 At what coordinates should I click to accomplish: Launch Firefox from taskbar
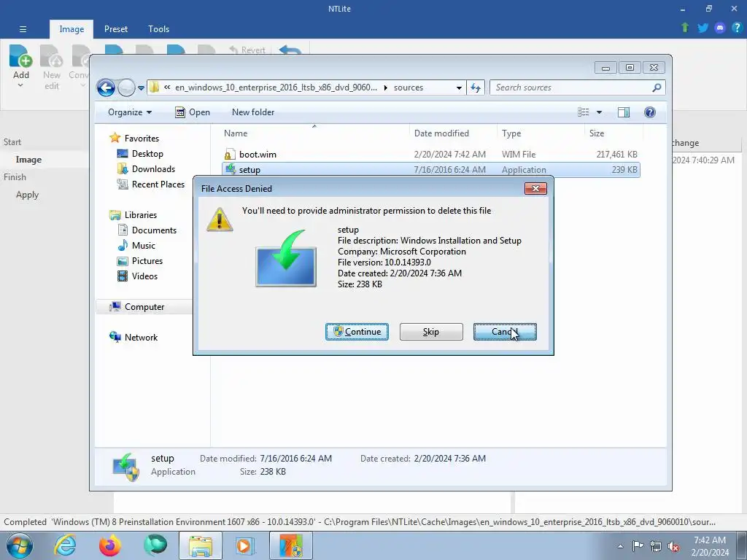tap(110, 545)
